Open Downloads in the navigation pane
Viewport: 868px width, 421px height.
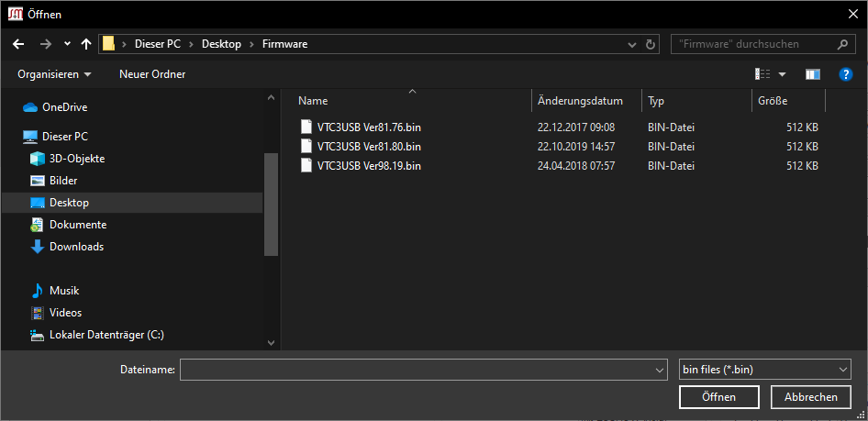click(x=76, y=247)
